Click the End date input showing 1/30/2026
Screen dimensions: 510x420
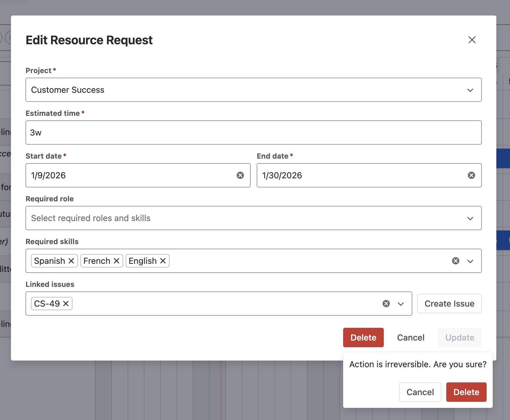coord(361,175)
